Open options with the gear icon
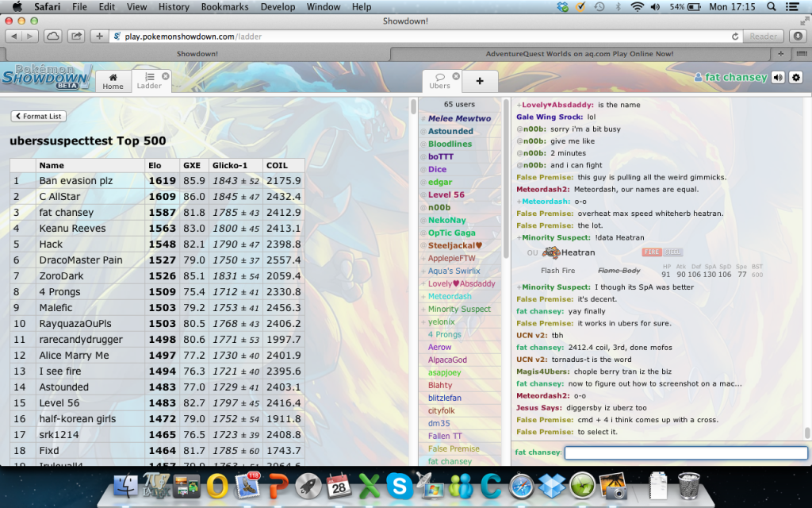812x508 pixels. [796, 77]
